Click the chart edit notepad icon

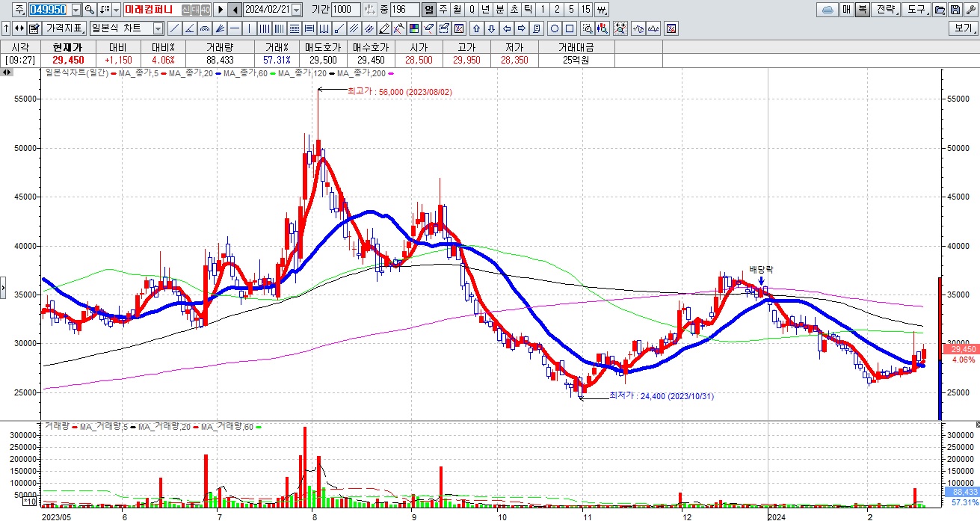click(34, 28)
